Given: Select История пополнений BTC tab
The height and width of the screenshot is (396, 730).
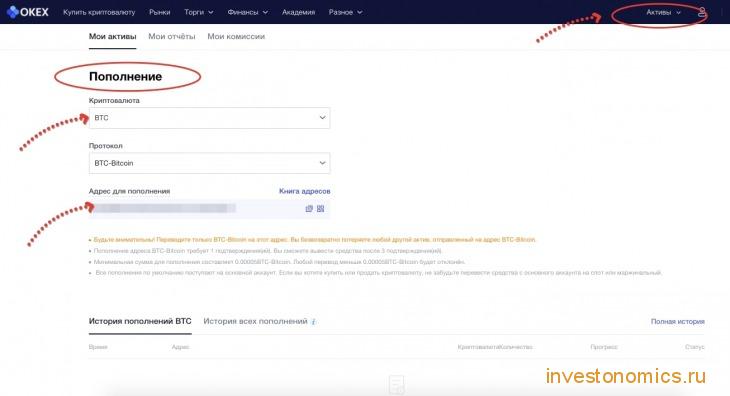Looking at the screenshot, I should 140,321.
